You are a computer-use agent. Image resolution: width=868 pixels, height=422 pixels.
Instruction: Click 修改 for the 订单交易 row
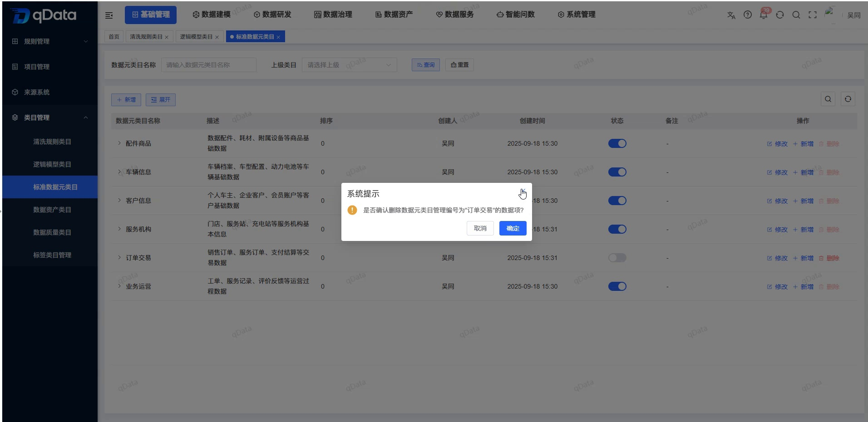[777, 258]
